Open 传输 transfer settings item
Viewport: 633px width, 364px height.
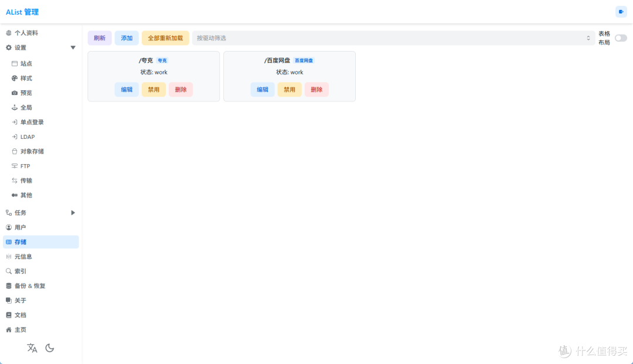(x=43, y=181)
